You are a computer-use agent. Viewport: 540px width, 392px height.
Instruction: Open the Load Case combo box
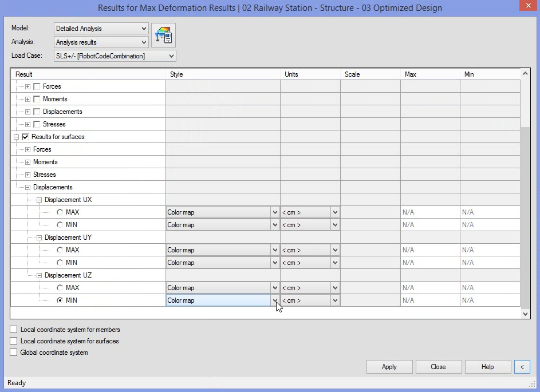[170, 56]
